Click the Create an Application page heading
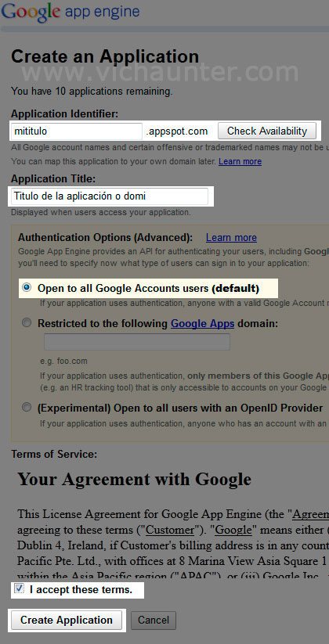Image resolution: width=329 pixels, height=644 pixels. (x=105, y=56)
